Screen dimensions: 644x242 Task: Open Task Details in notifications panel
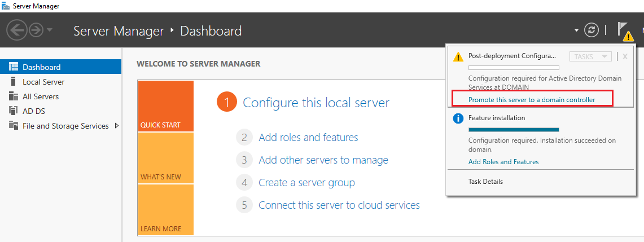485,182
